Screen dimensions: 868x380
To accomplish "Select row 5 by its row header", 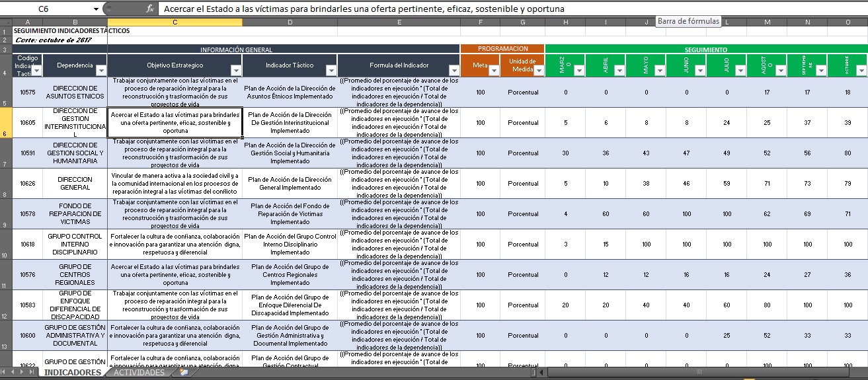I will (x=5, y=92).
